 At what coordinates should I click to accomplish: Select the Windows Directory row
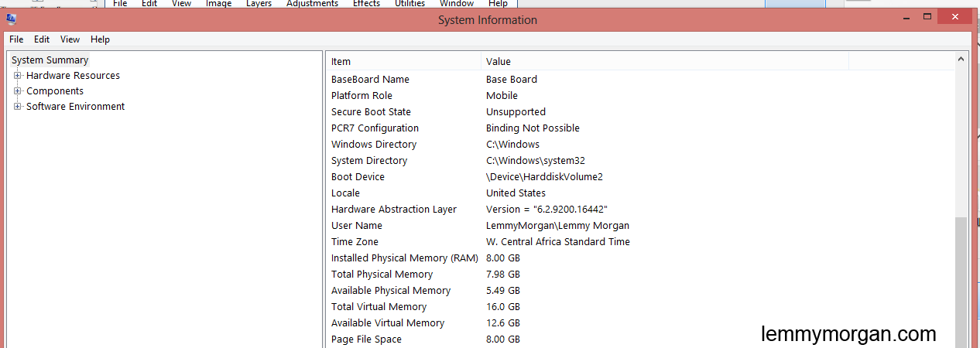pos(640,145)
